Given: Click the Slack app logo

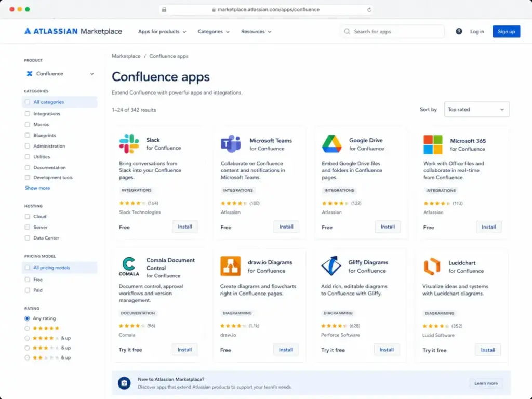Looking at the screenshot, I should [x=129, y=143].
